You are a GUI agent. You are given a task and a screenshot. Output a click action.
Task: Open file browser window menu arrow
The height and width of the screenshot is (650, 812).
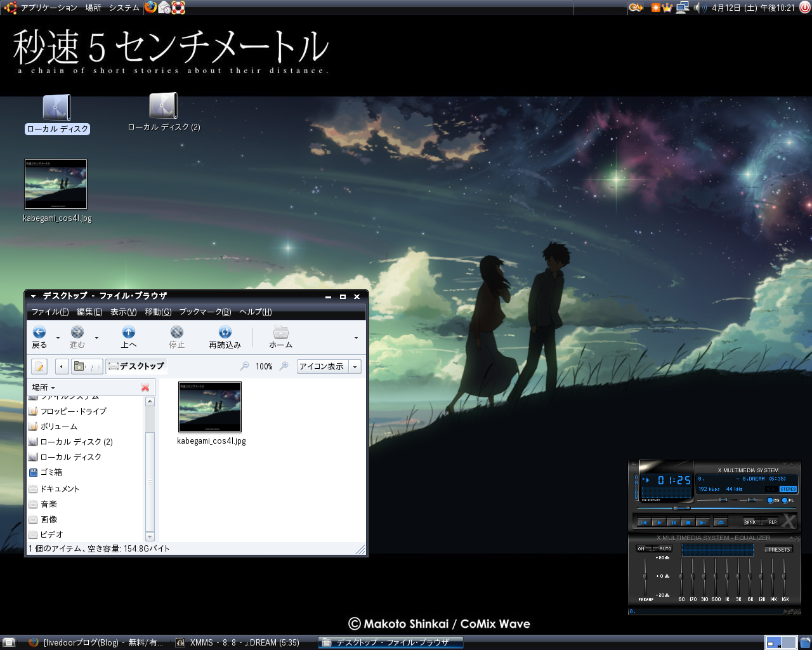pos(33,296)
